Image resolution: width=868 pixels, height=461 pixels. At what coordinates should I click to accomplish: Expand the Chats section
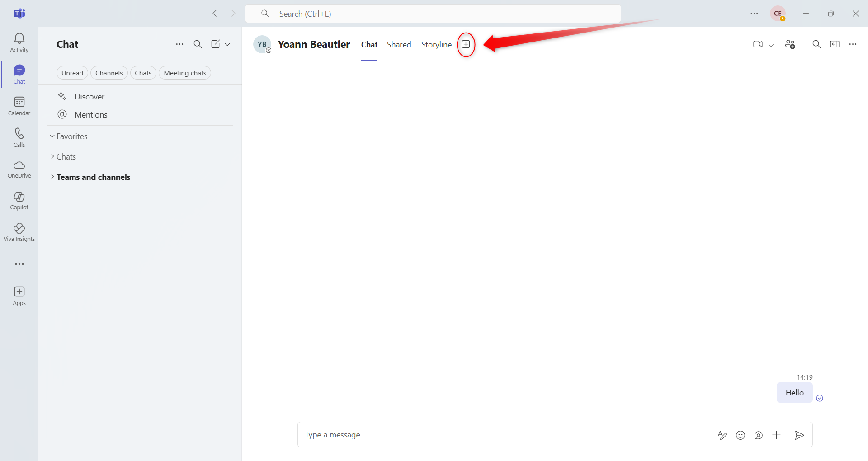[66, 157]
